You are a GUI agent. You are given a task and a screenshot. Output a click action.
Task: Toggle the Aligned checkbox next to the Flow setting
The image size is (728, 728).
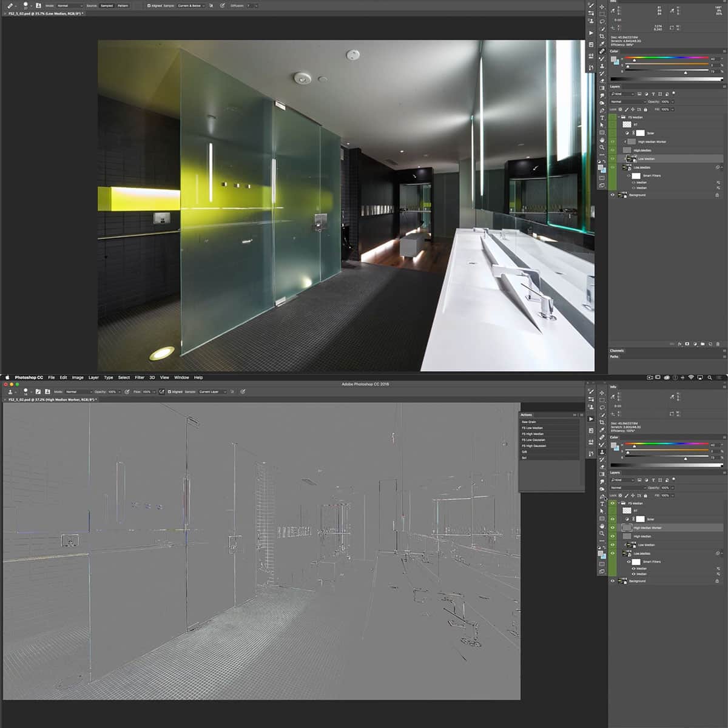[170, 392]
